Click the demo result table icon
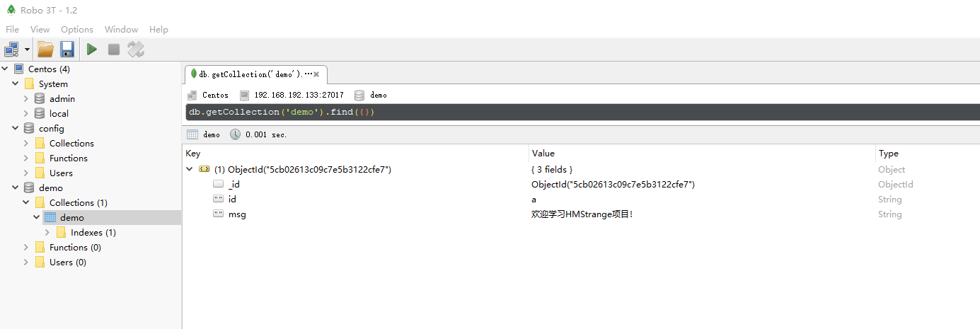The image size is (980, 329). [x=192, y=134]
